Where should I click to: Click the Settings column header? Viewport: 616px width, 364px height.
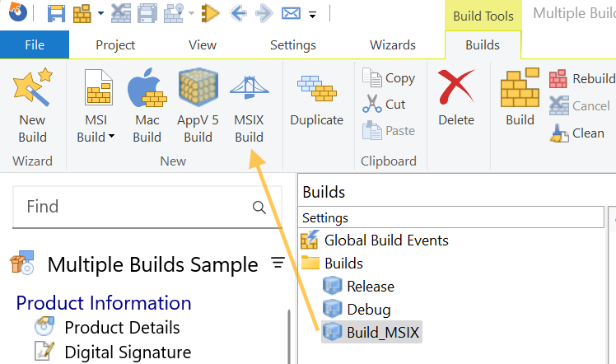tap(451, 217)
